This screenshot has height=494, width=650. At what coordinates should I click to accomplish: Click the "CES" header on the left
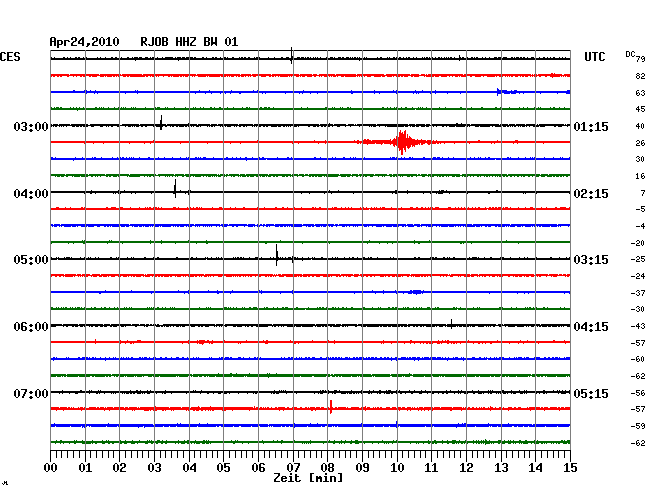point(10,57)
